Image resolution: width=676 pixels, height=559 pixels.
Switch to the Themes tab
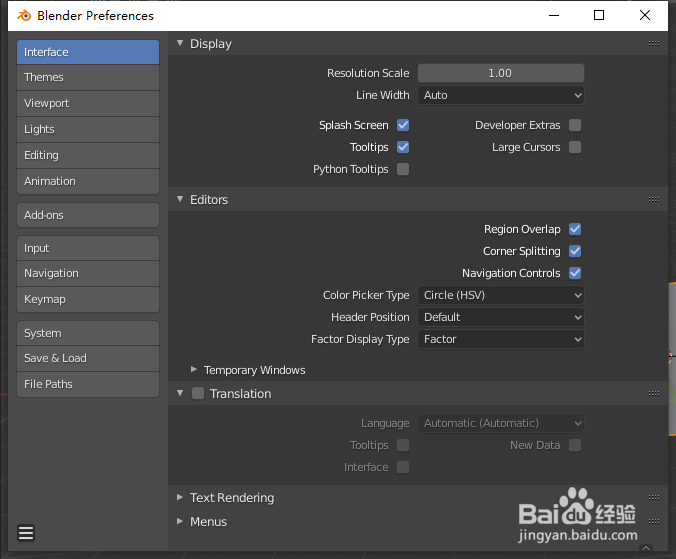88,78
